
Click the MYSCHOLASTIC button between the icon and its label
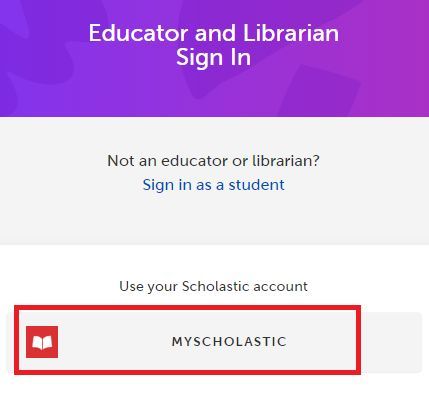(113, 342)
